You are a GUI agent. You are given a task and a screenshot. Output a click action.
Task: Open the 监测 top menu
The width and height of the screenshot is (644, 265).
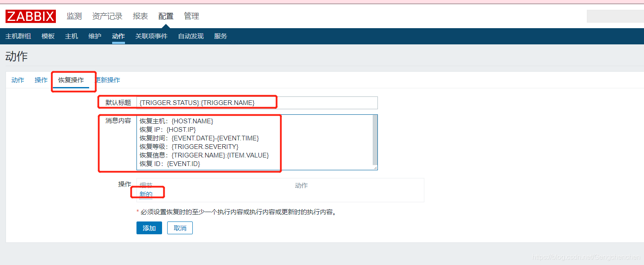pyautogui.click(x=74, y=16)
